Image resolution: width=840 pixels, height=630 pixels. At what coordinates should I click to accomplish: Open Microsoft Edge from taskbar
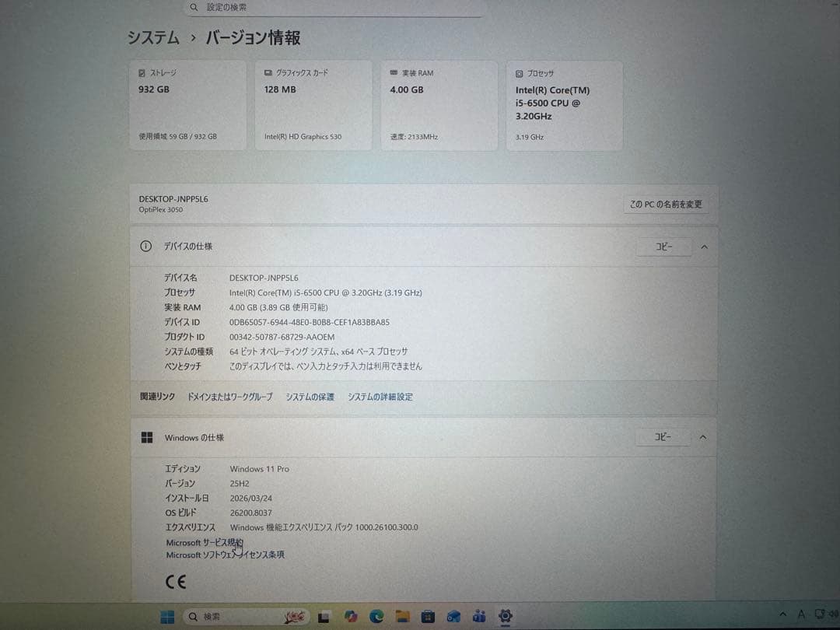(376, 617)
